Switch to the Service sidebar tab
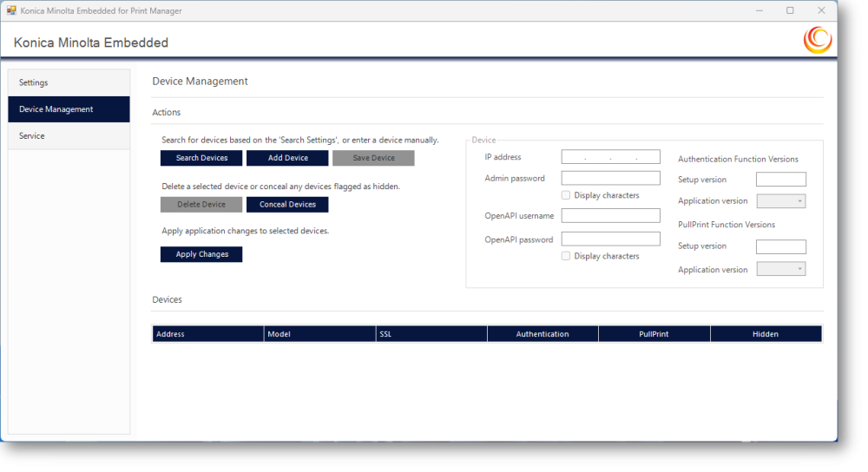868x472 pixels. [x=69, y=135]
